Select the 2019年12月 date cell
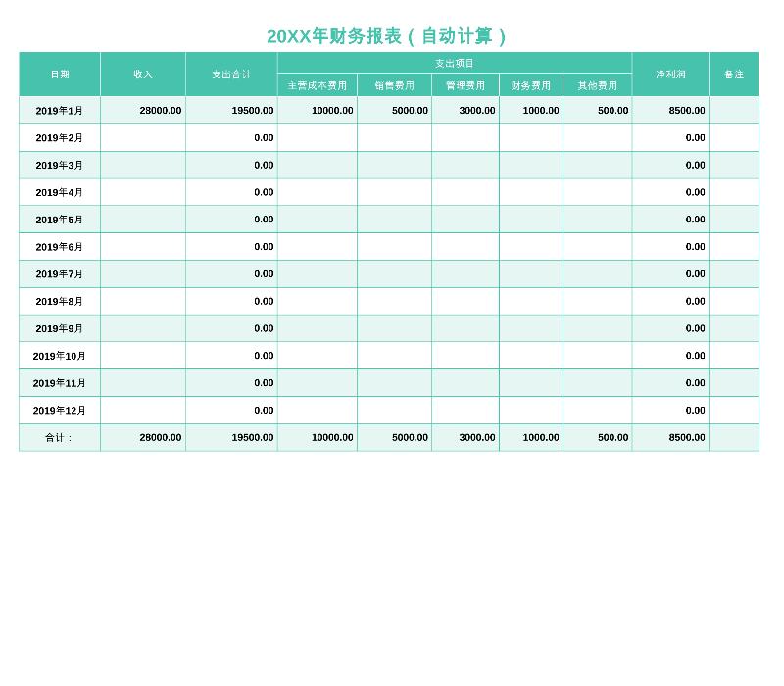 (x=60, y=411)
